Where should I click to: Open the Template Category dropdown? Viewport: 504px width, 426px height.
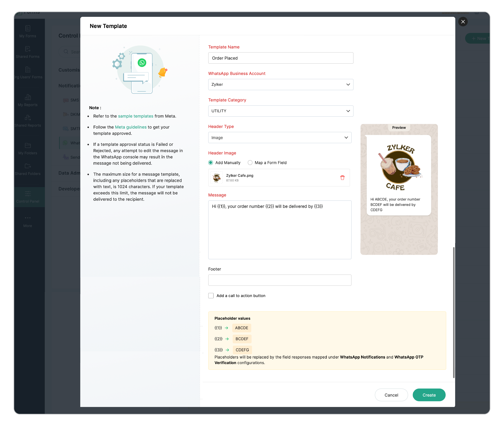pyautogui.click(x=281, y=111)
